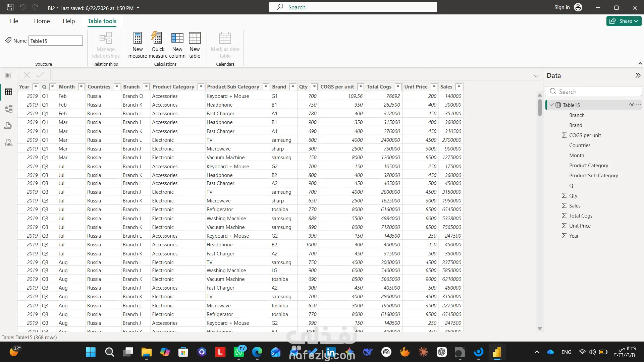
Task: Open Countries column filter dropdown
Action: point(117,87)
